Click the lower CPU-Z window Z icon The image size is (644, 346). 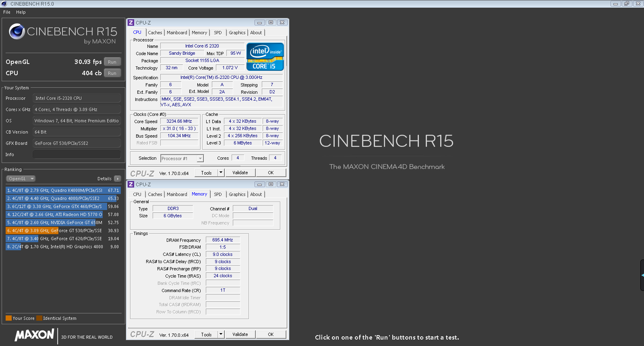(131, 184)
